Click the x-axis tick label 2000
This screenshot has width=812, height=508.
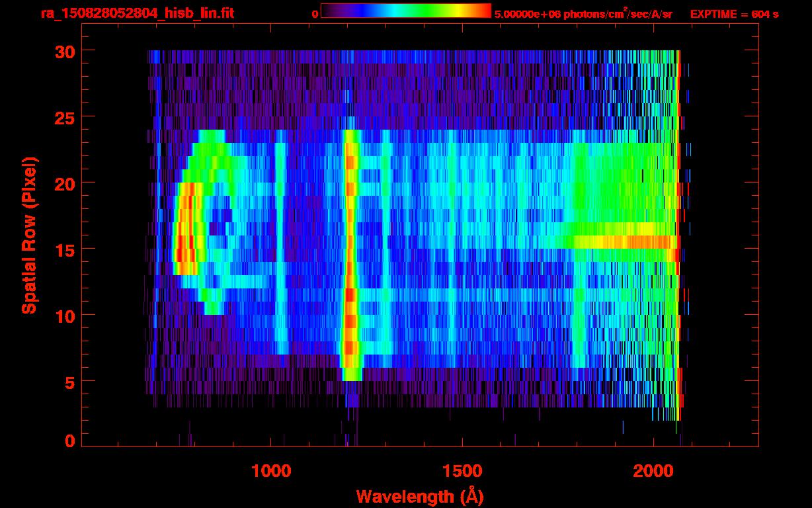653,471
